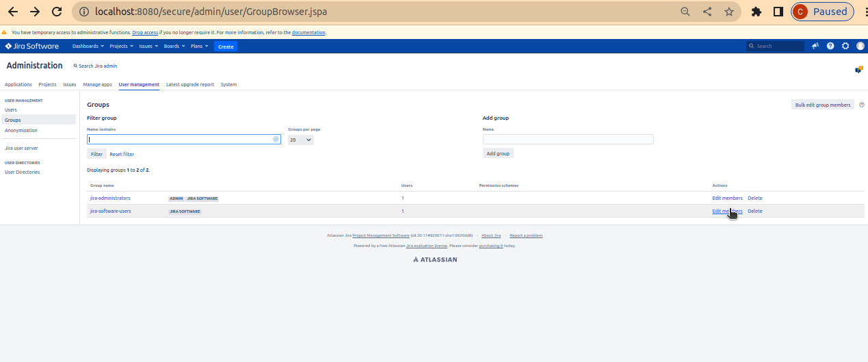Click Search Jira admin
868x362 pixels.
[95, 66]
